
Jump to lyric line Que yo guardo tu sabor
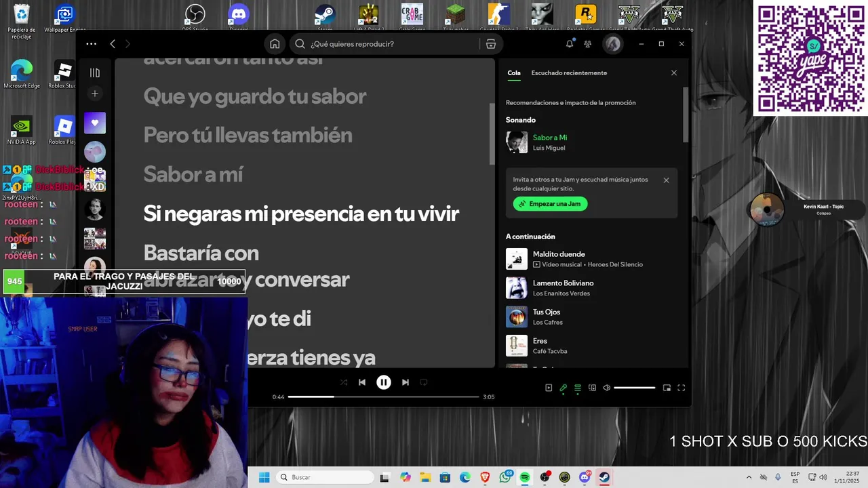tap(255, 96)
